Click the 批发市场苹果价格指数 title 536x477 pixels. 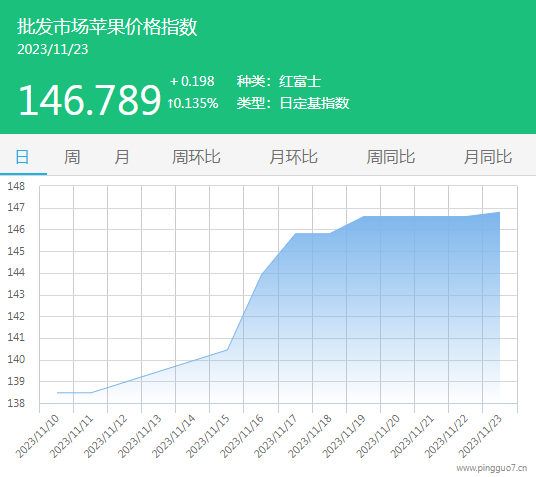coord(107,27)
